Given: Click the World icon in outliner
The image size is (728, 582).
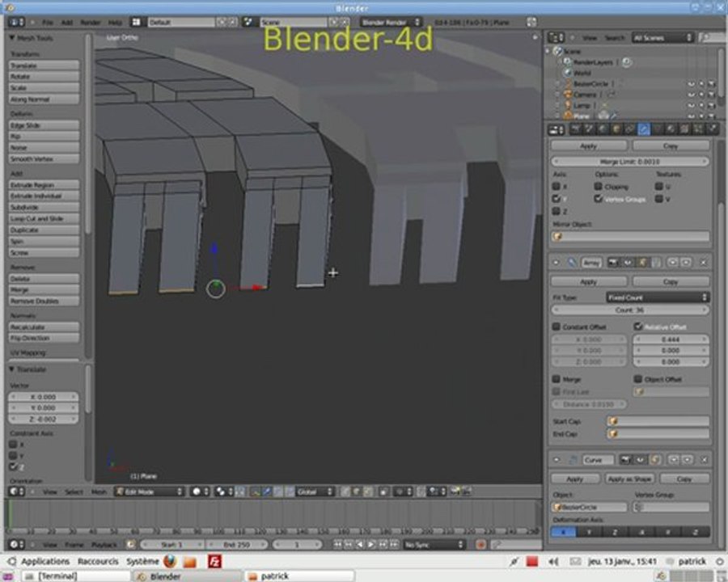Looking at the screenshot, I should pyautogui.click(x=567, y=73).
